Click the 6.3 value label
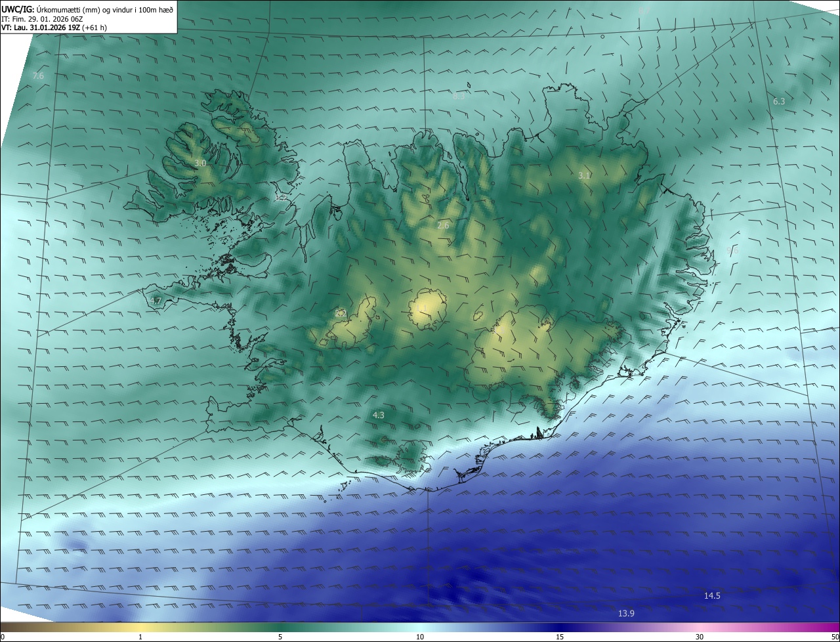This screenshot has height=642, width=840. click(x=779, y=101)
